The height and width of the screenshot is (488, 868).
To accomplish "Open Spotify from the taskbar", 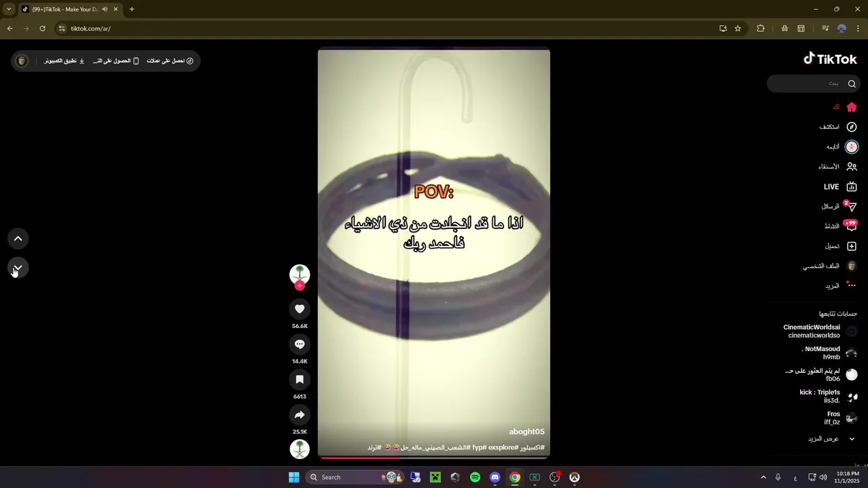I will pyautogui.click(x=475, y=477).
